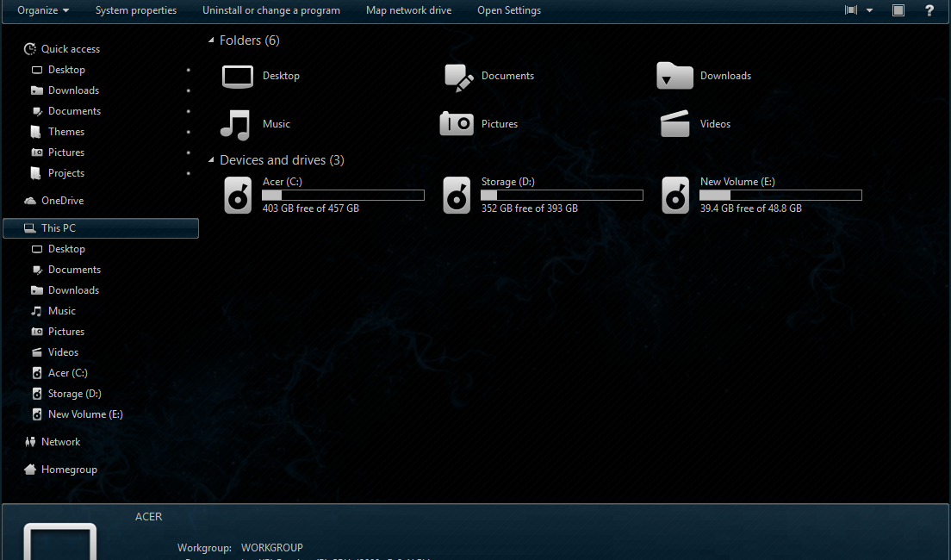Open the large Downloads folder icon in Folders

[674, 76]
